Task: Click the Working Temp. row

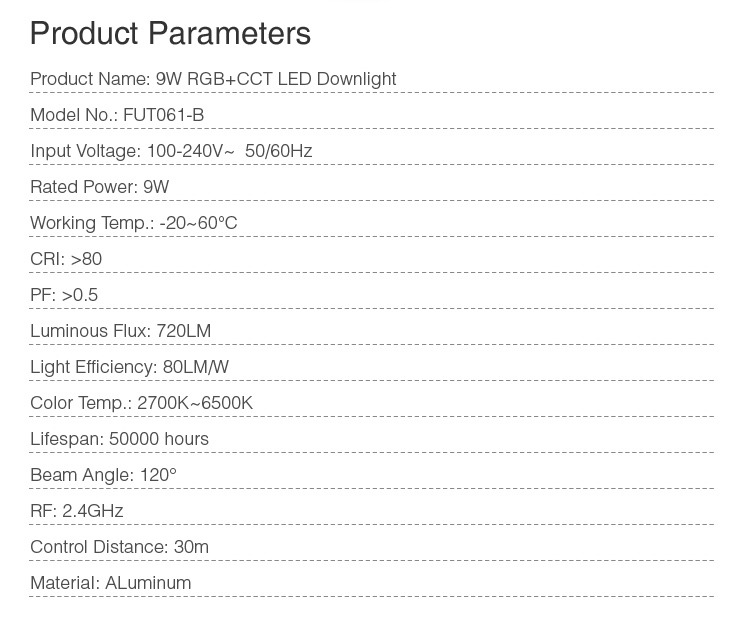Action: (x=133, y=223)
